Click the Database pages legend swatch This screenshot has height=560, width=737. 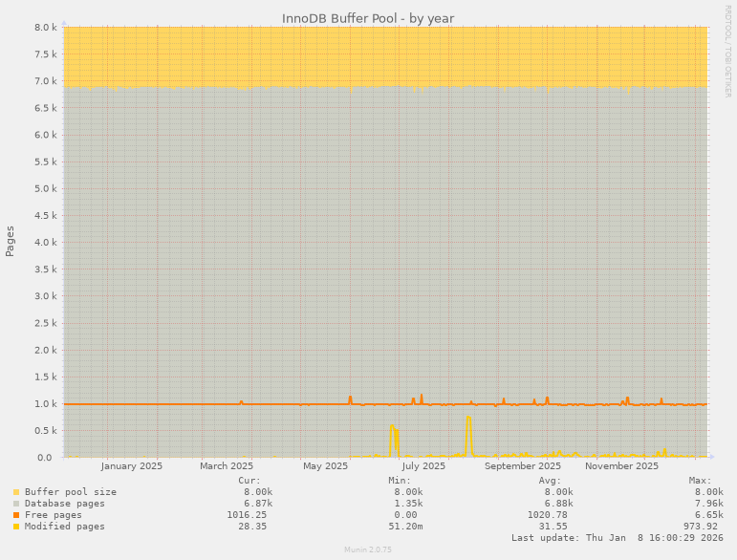tap(16, 504)
